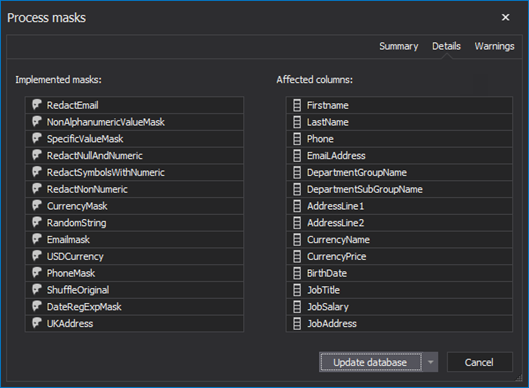Select the ShuffleOriginal mask name
The height and width of the screenshot is (388, 529).
(78, 290)
